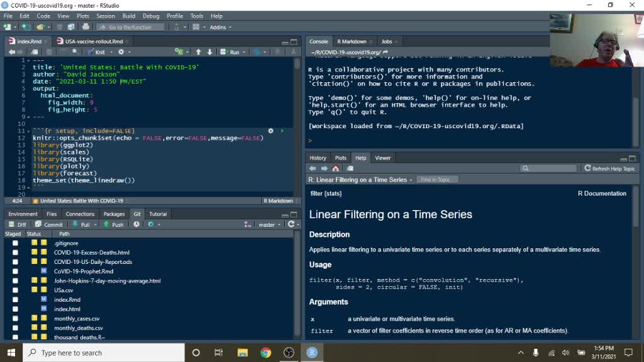Click the Show in new window icon in the editor
Viewport: 644px width, 362px height.
pos(35,52)
